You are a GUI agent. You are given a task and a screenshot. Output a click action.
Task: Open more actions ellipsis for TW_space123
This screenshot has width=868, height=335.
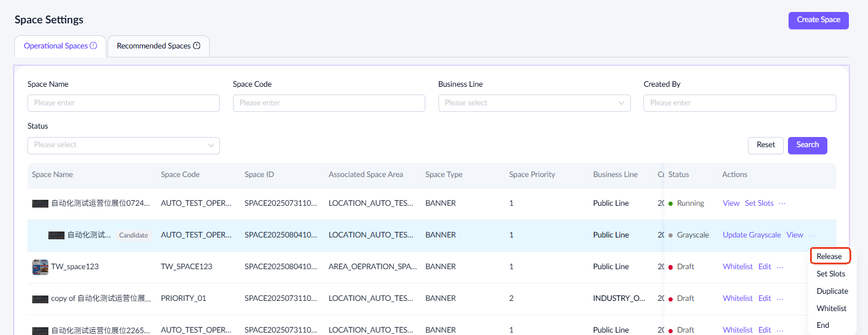click(780, 267)
